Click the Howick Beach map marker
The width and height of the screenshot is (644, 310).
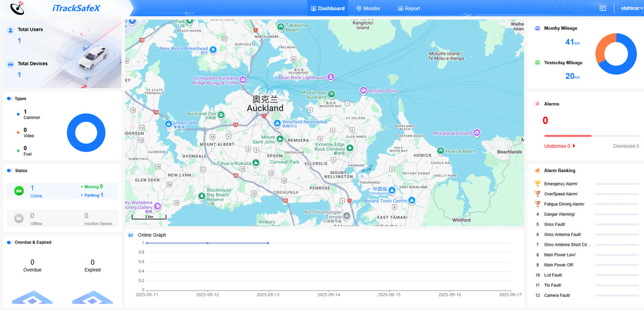pos(441,151)
